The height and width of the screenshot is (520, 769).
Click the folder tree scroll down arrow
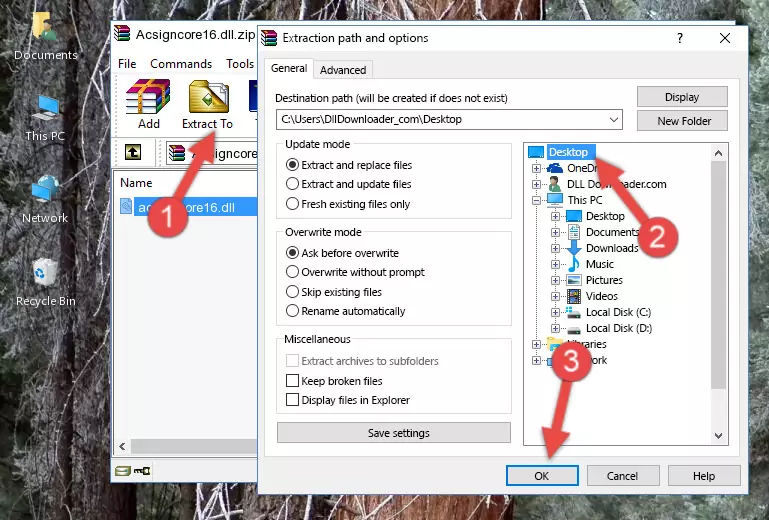(718, 435)
